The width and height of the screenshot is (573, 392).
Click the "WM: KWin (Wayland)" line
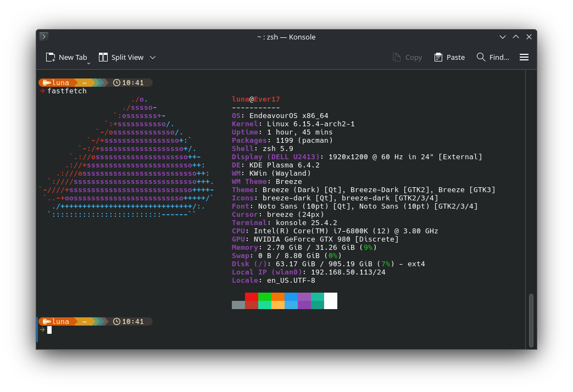271,173
